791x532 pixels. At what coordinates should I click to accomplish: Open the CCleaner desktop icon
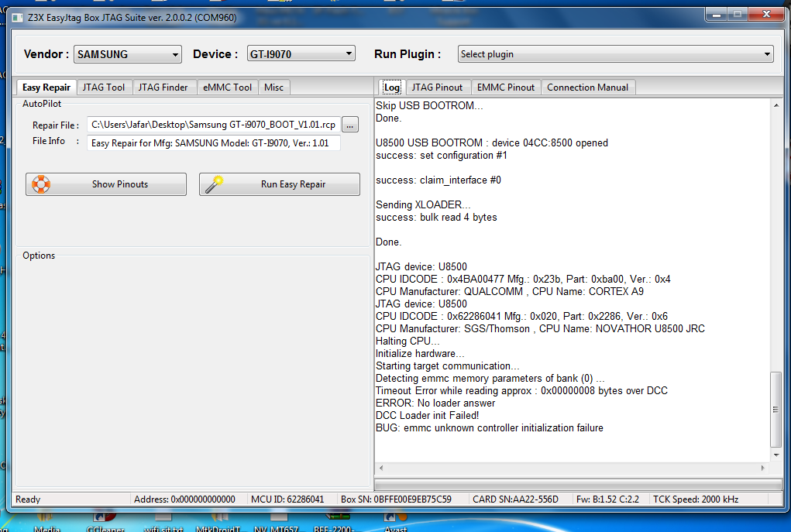[105, 523]
